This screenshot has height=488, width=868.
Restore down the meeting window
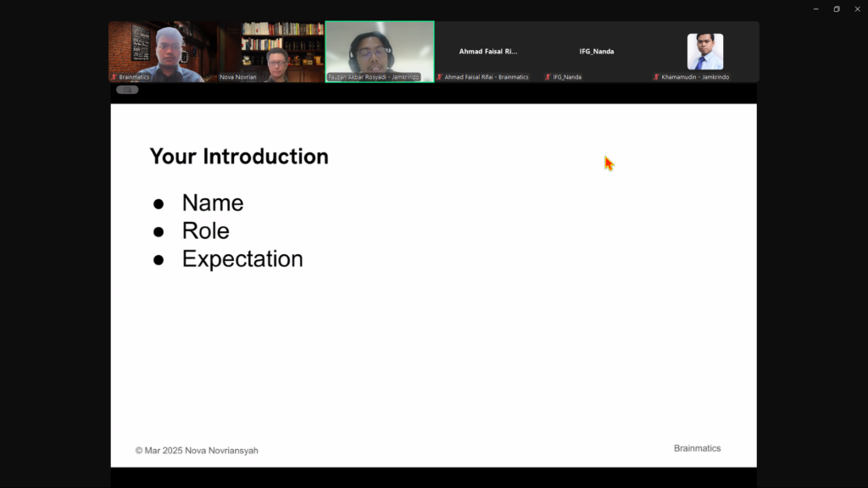click(836, 8)
